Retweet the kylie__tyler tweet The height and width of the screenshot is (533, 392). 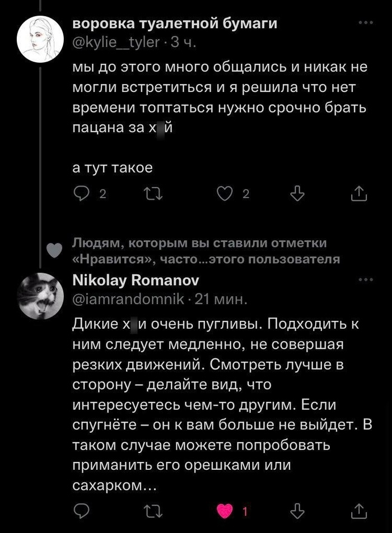tap(151, 194)
